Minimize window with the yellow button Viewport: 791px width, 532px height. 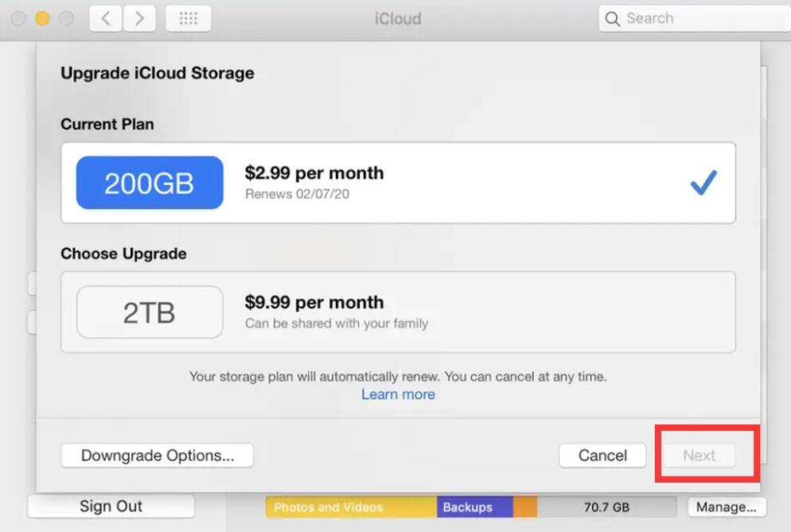tap(42, 18)
